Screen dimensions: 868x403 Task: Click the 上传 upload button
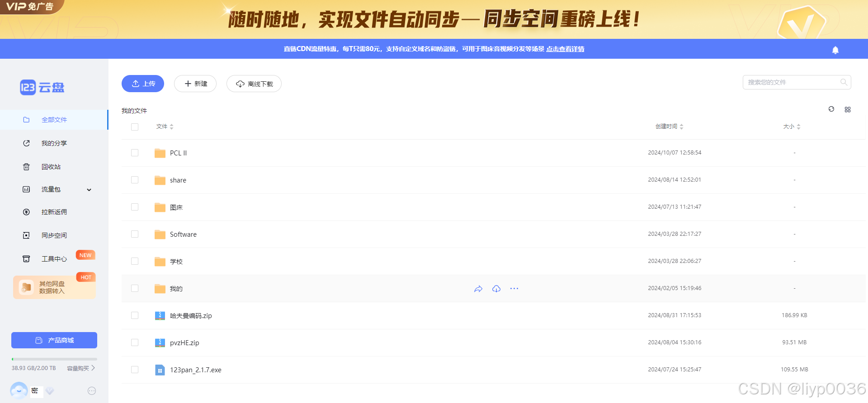pyautogui.click(x=143, y=84)
